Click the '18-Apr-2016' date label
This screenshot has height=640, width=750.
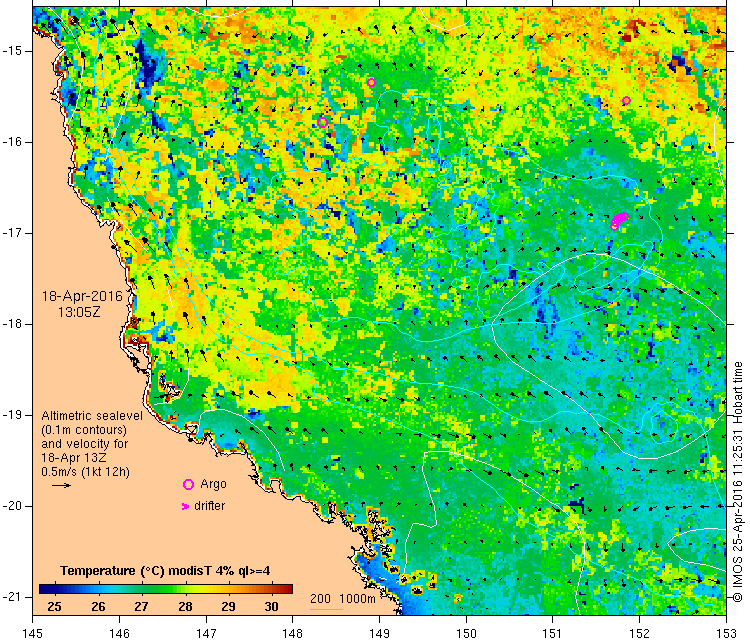[82, 296]
